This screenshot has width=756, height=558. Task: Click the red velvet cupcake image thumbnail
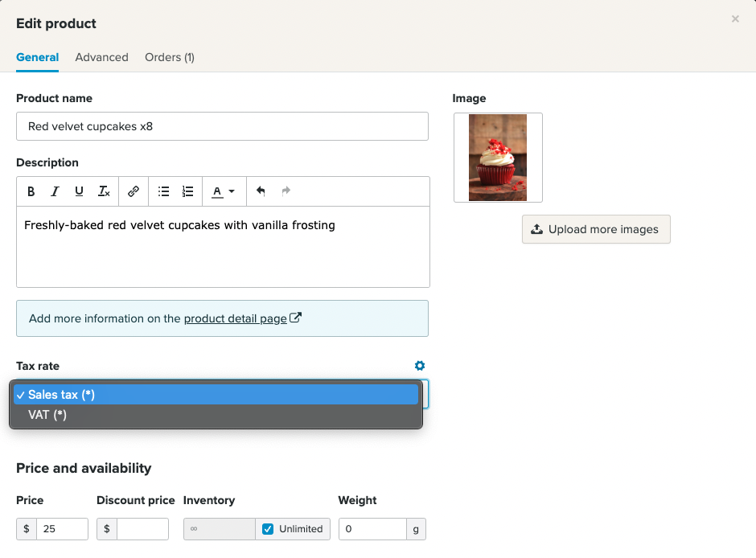(x=498, y=158)
